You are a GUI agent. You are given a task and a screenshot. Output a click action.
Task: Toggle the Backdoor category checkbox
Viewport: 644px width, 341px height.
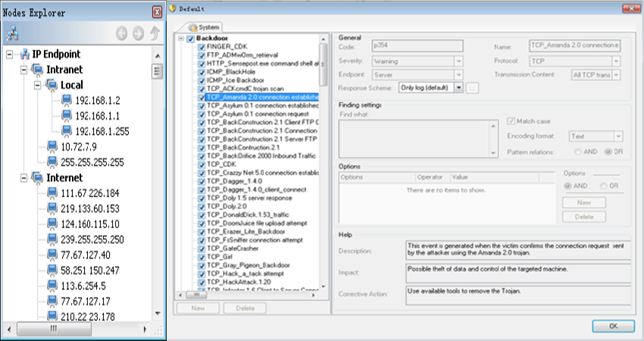point(190,39)
